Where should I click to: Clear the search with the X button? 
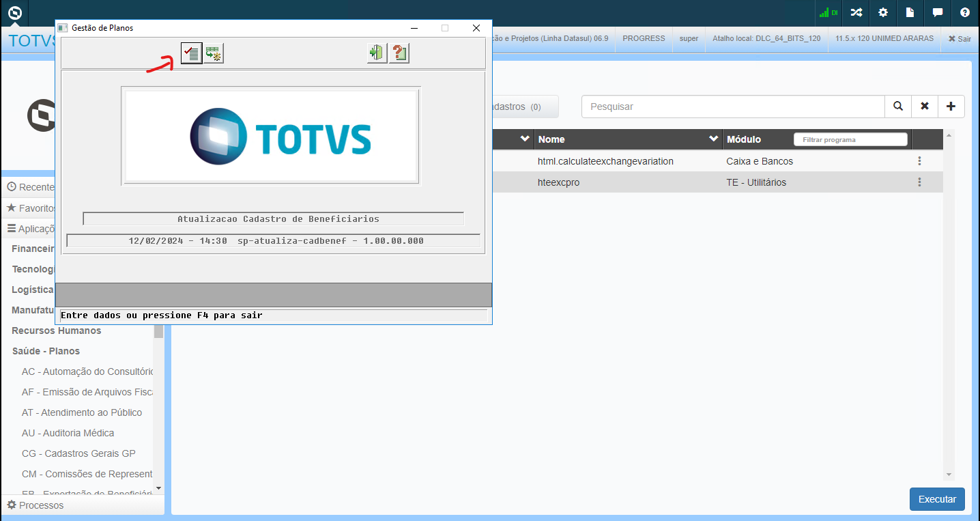[925, 107]
